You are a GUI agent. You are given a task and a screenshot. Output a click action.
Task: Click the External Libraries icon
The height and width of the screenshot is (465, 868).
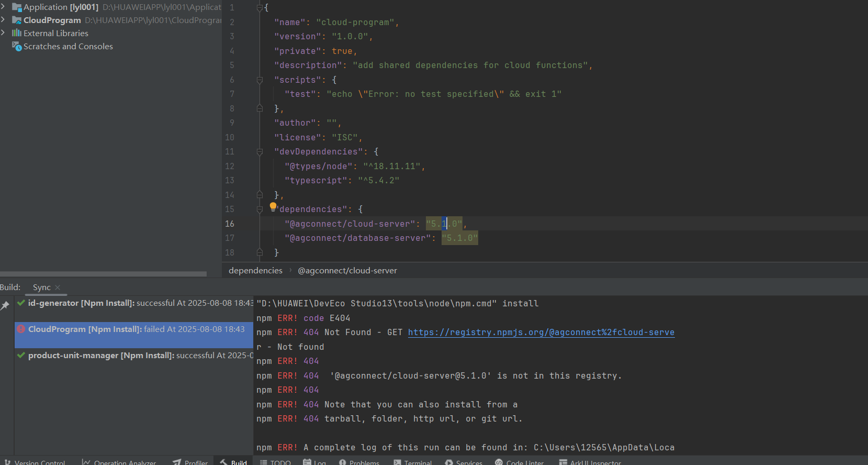[x=17, y=33]
